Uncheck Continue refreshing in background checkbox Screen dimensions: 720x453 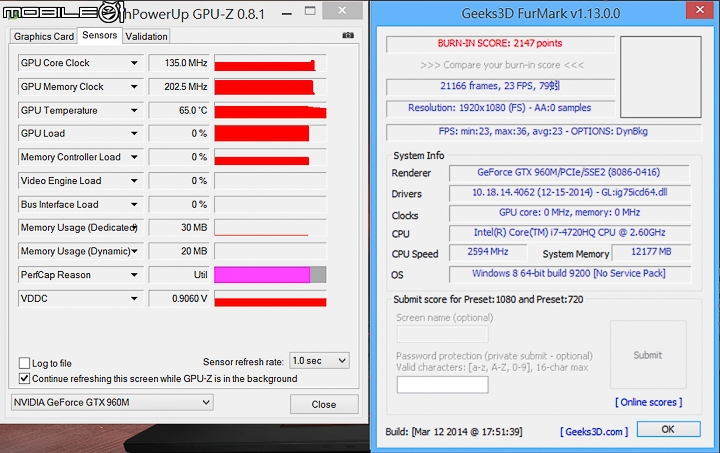point(24,379)
